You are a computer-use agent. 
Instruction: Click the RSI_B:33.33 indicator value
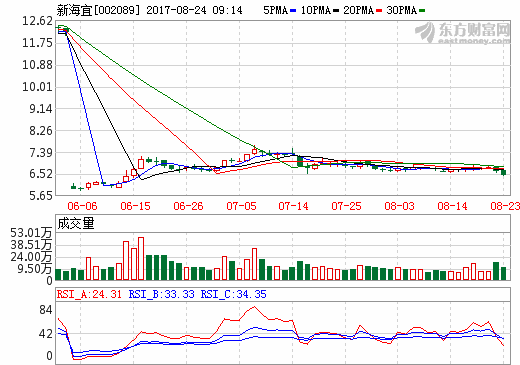pos(161,294)
